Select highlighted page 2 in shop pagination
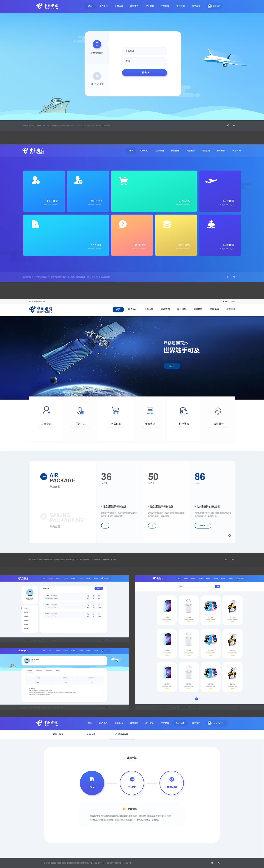The image size is (264, 868). [x=196, y=699]
